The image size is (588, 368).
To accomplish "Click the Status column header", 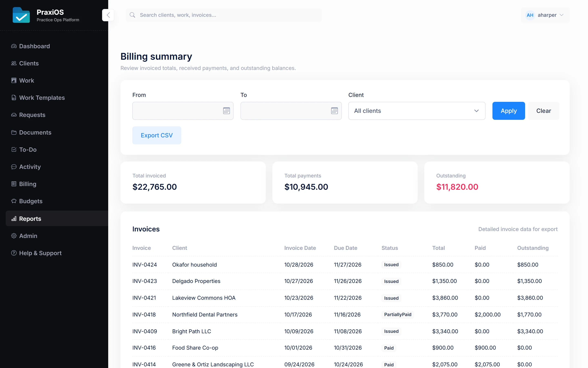I will click(390, 248).
